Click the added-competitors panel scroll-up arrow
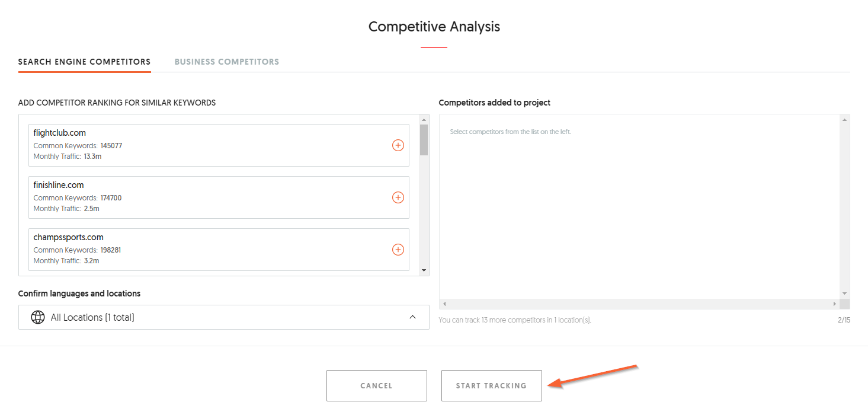868x418 pixels. [x=845, y=120]
